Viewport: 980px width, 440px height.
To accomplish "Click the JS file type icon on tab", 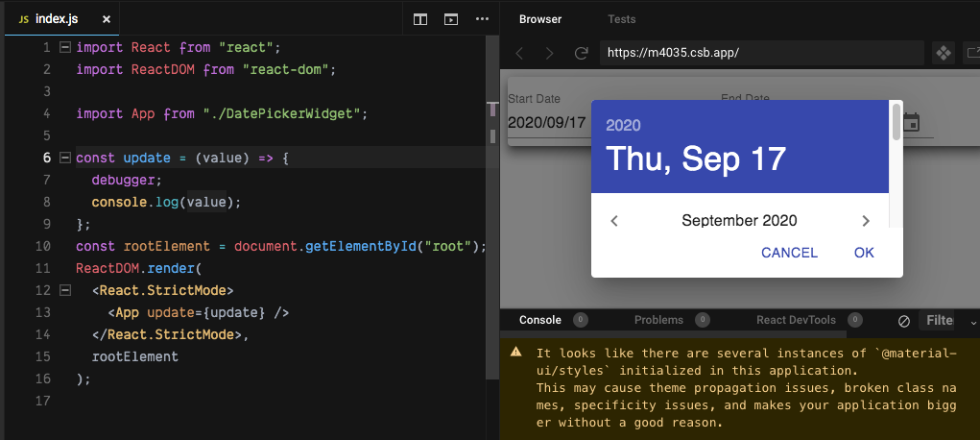I will pos(24,19).
